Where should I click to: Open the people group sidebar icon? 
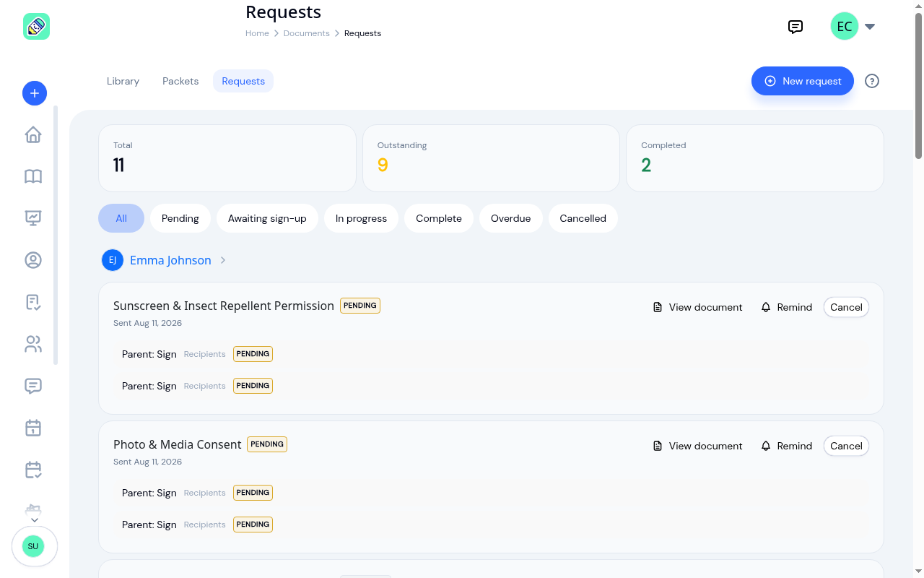[x=33, y=344]
